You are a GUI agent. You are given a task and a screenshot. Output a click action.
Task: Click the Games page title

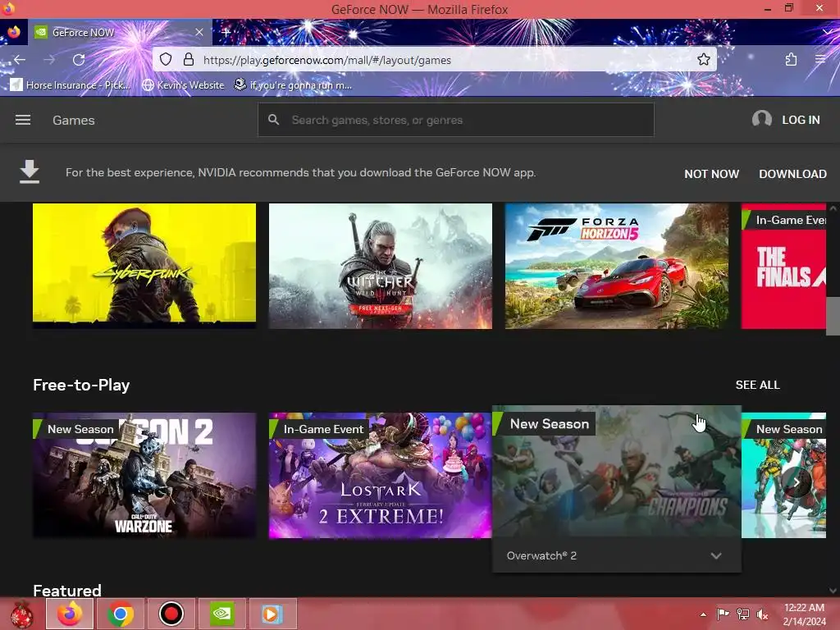[x=73, y=120]
